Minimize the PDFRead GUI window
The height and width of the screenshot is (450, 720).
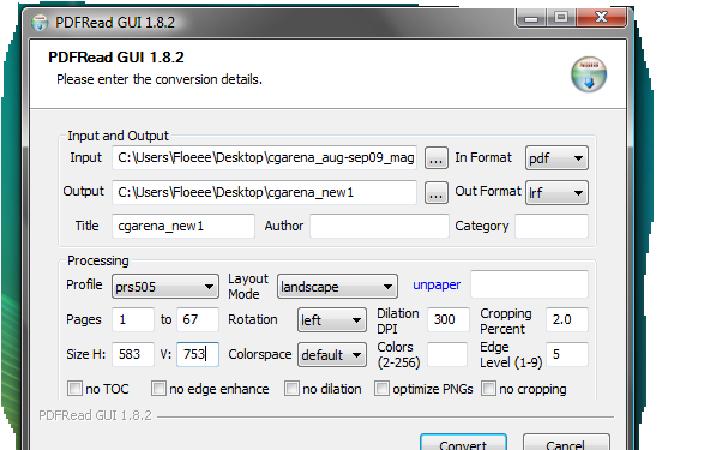coord(531,18)
